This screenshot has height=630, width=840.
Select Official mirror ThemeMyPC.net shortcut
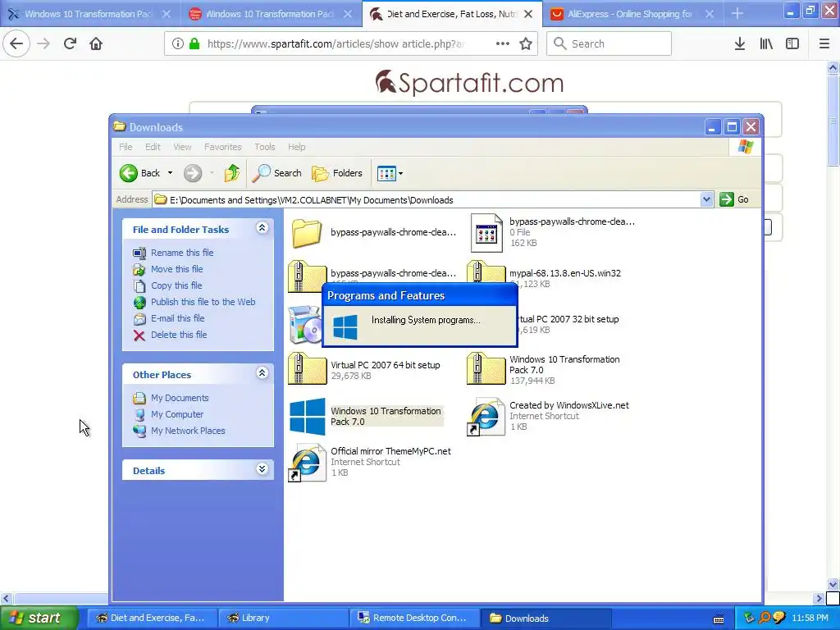[370, 462]
